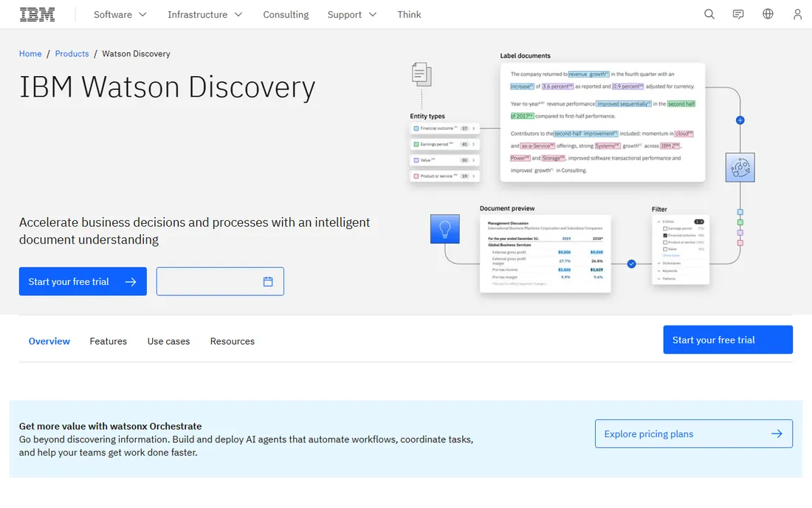Switch to the Features tab

(109, 341)
